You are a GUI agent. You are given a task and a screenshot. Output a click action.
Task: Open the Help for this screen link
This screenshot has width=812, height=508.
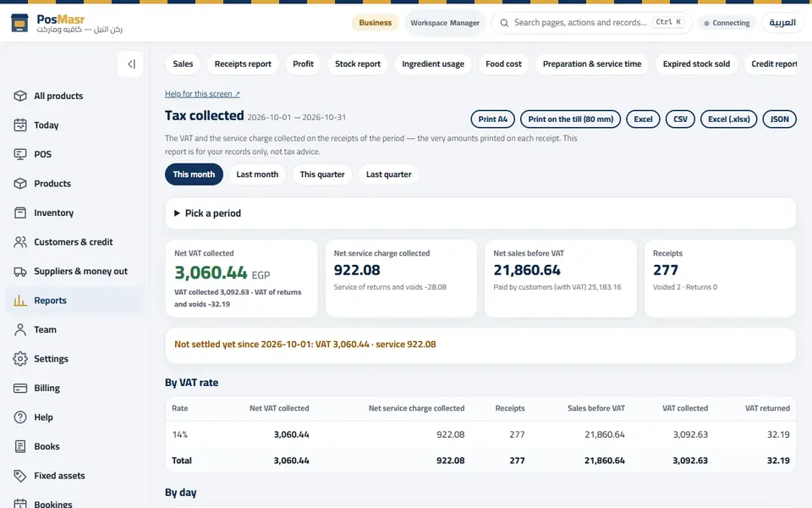click(202, 94)
